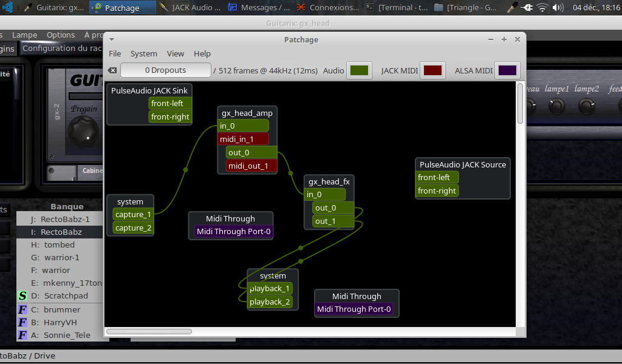Open the volume speaker icon in system tray

[558, 7]
